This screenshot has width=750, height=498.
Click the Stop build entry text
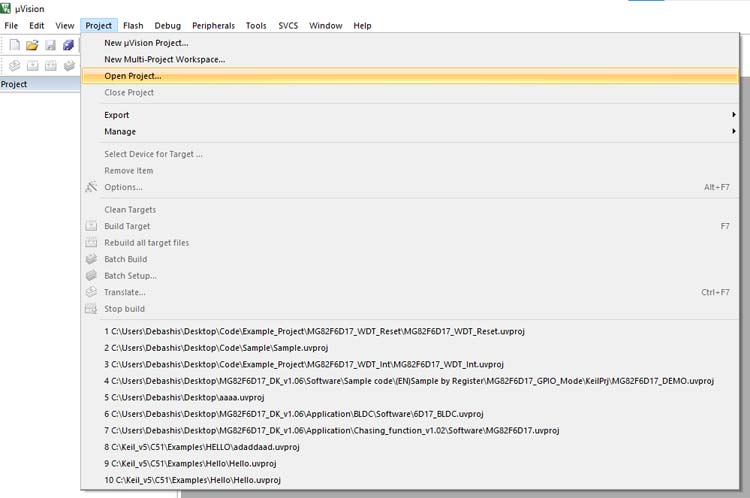click(124, 309)
